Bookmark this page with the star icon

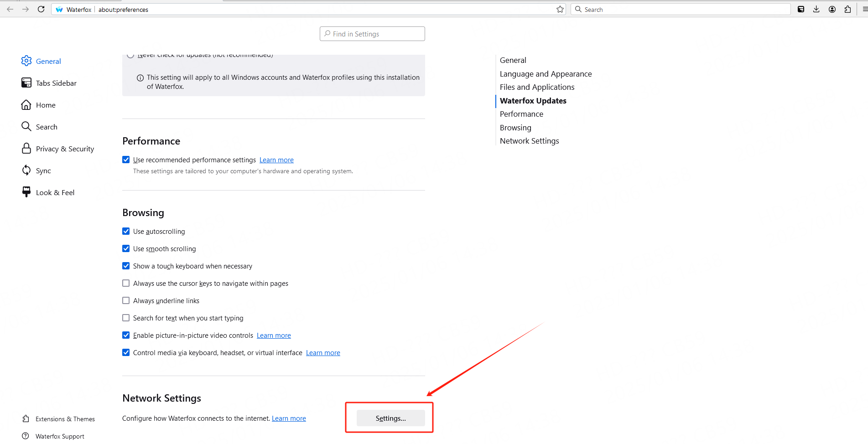[x=560, y=9]
